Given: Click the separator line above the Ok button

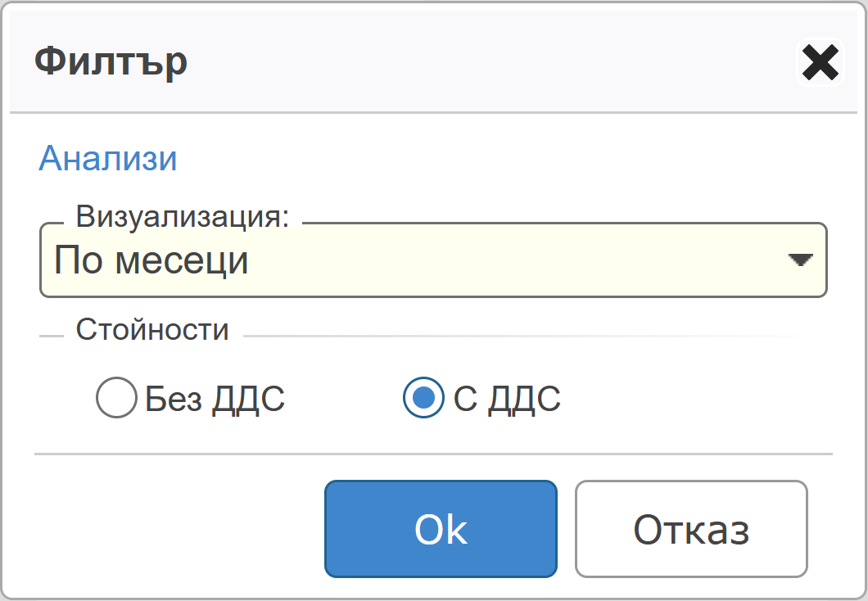Looking at the screenshot, I should click(432, 454).
